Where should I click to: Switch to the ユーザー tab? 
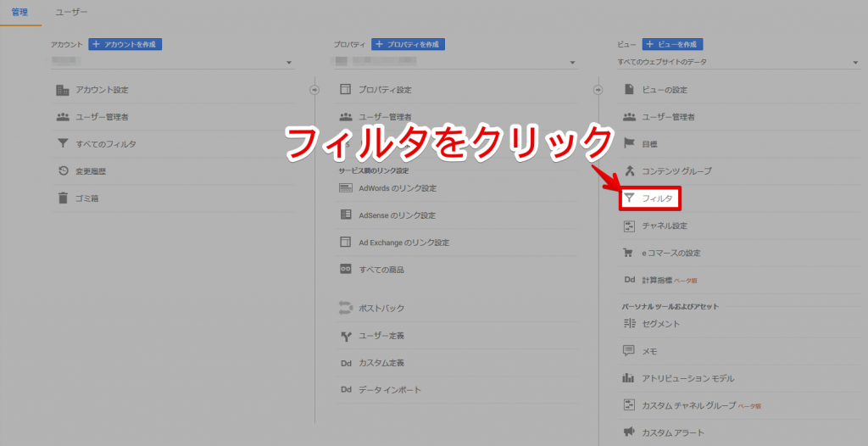[x=71, y=13]
